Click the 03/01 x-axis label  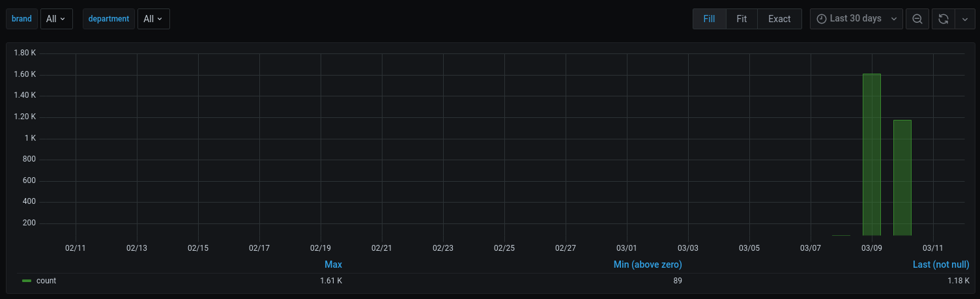(x=627, y=248)
